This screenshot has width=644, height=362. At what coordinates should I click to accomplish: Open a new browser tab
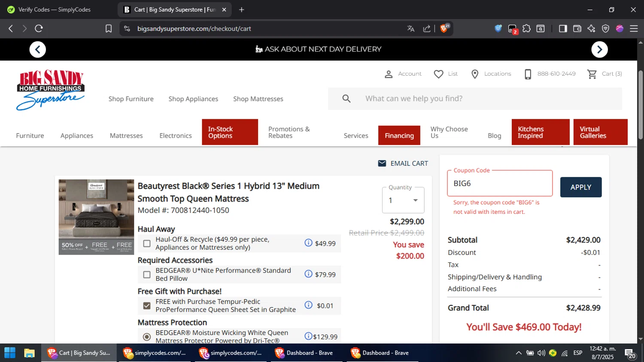[241, 9]
